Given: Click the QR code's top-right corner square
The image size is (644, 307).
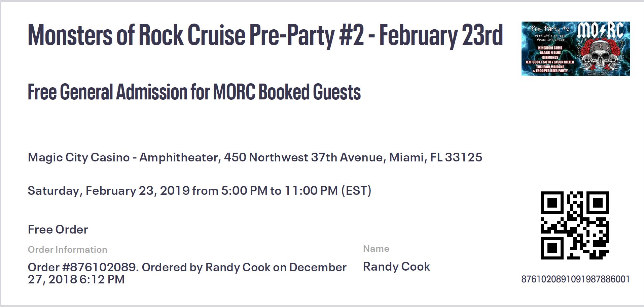Looking at the screenshot, I should pyautogui.click(x=597, y=203).
